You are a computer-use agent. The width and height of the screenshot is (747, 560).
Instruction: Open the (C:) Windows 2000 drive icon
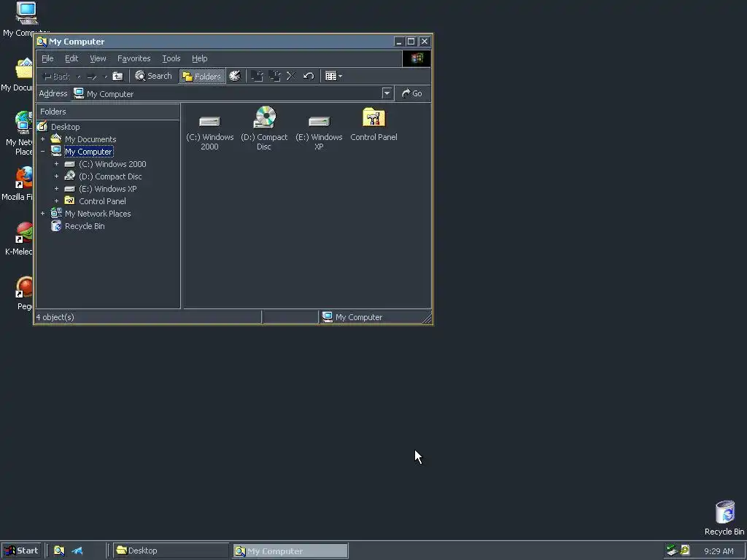click(209, 122)
